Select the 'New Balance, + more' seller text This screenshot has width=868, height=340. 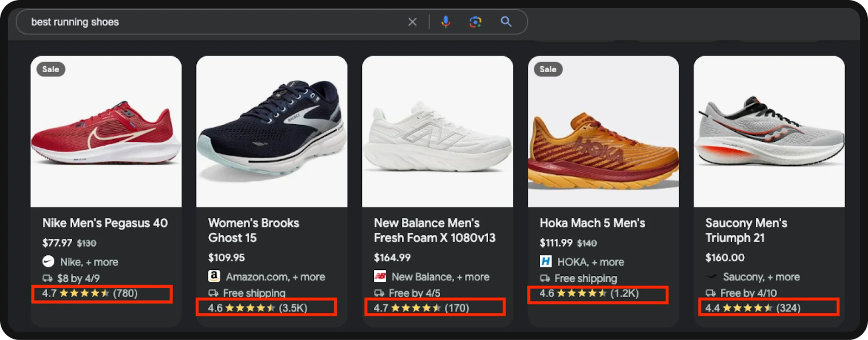[441, 276]
